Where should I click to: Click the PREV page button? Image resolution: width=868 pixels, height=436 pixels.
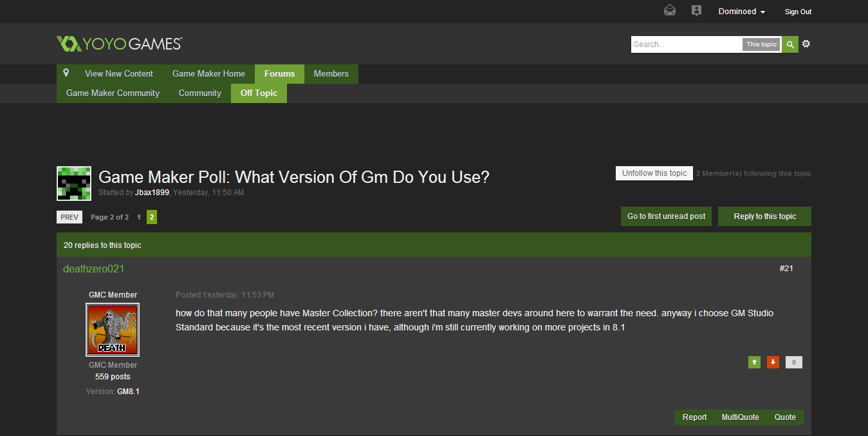click(x=69, y=217)
